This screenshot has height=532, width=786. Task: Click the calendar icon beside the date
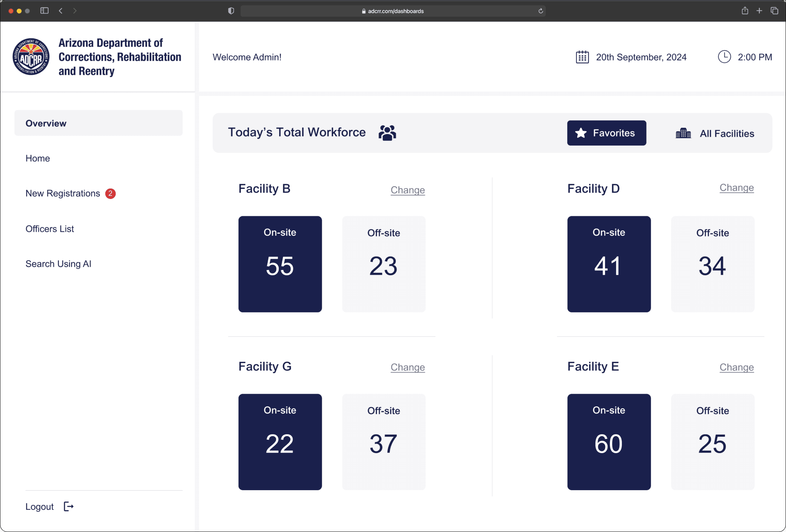click(x=582, y=57)
